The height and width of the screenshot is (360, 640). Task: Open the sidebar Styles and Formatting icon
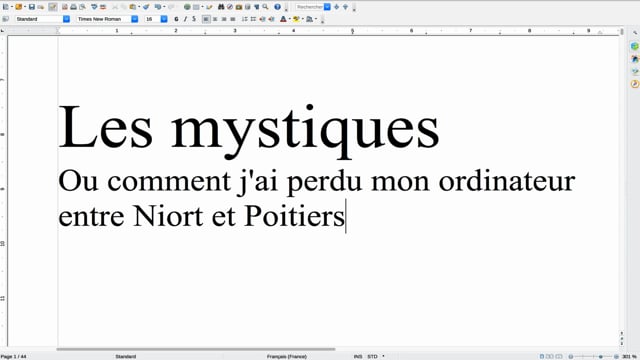coord(635,59)
